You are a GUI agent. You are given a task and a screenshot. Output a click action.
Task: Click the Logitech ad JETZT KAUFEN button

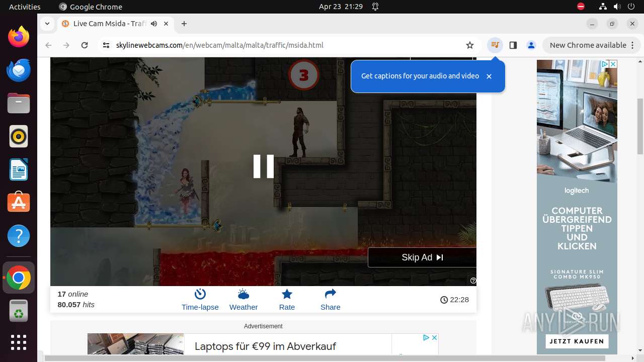pyautogui.click(x=577, y=341)
